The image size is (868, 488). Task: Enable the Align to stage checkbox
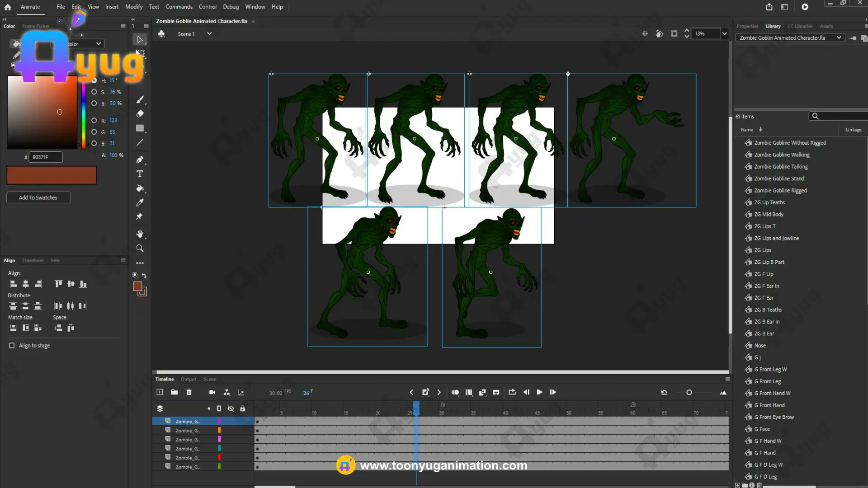[12, 346]
